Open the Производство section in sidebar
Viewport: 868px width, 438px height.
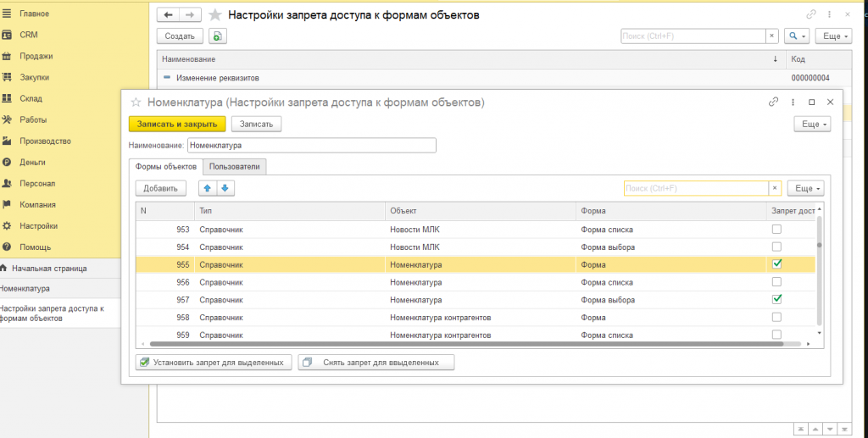[x=45, y=141]
